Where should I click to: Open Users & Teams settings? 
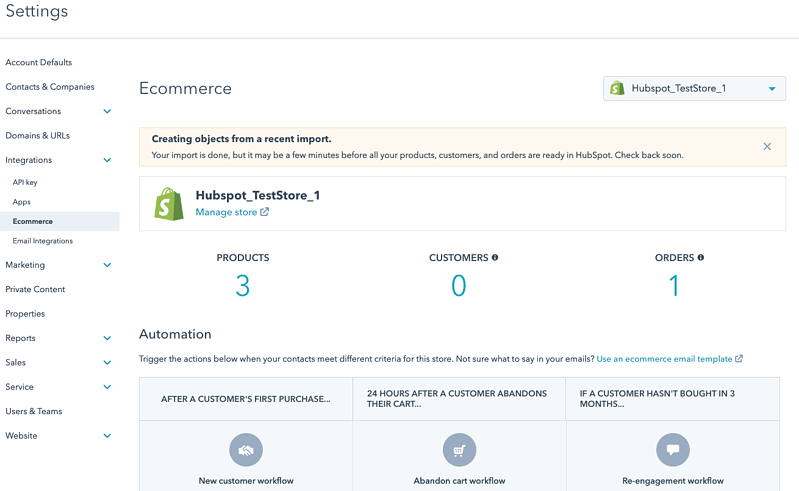pos(34,411)
